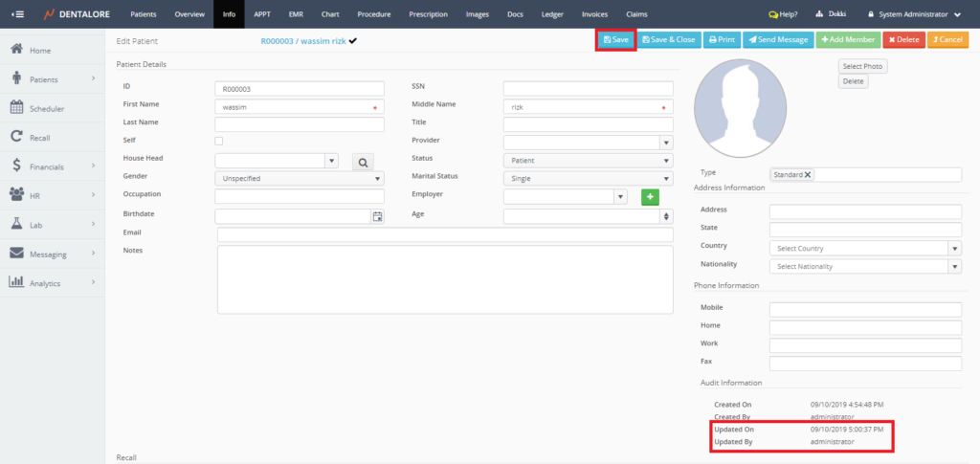This screenshot has width=980, height=464.
Task: Adjust the Age spinner arrows
Action: [x=666, y=216]
